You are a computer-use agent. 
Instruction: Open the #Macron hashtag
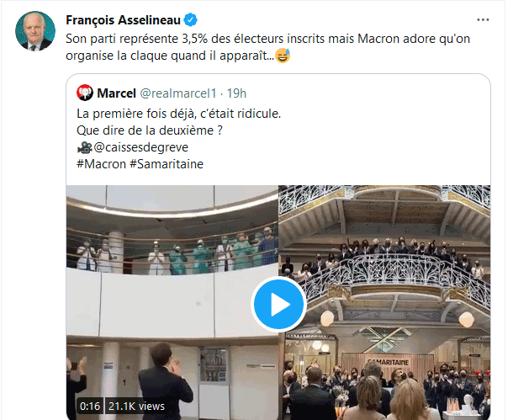pos(101,164)
